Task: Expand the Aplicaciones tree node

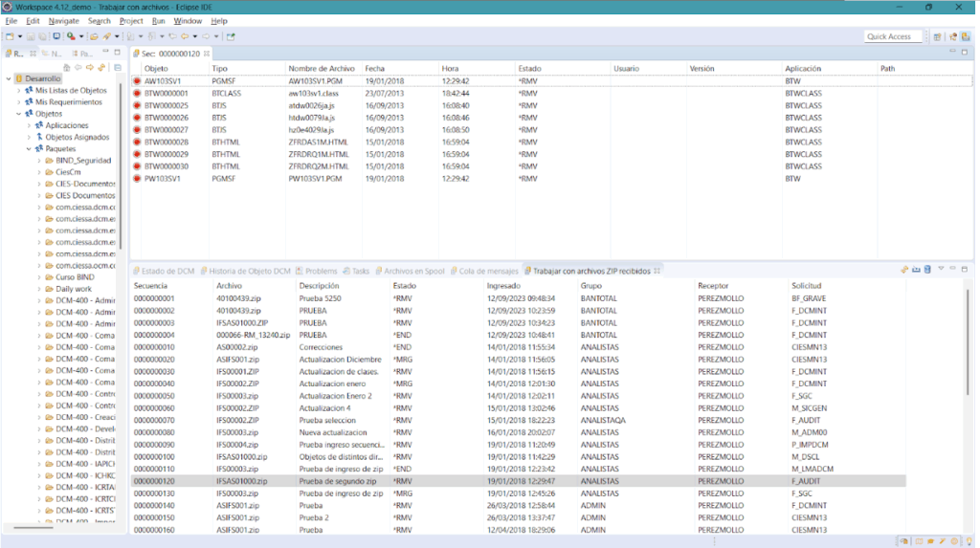Action: tap(28, 125)
